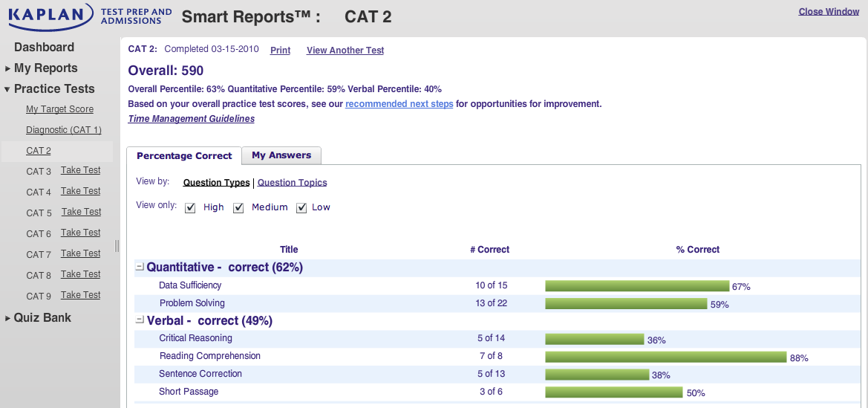Take Test for CAT 8

point(81,273)
